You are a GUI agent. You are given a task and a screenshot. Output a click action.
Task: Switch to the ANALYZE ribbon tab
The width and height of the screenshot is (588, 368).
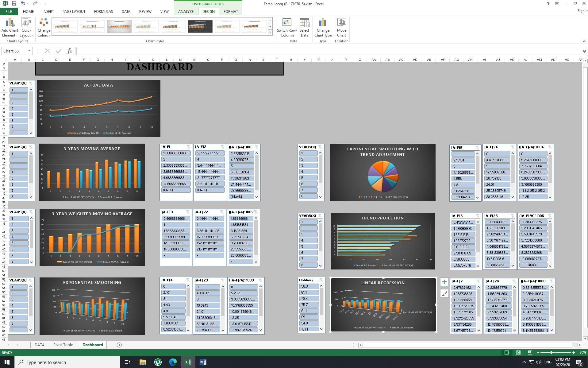186,11
